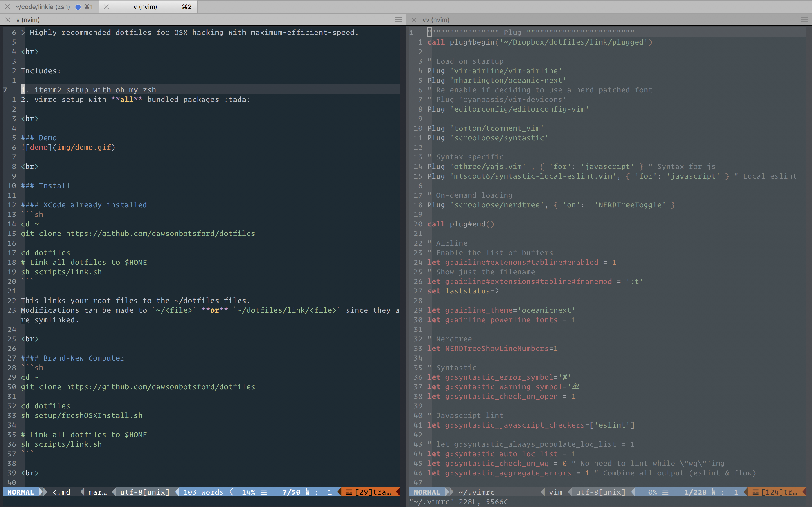Click the 14% percentage lines icon

coord(264,492)
